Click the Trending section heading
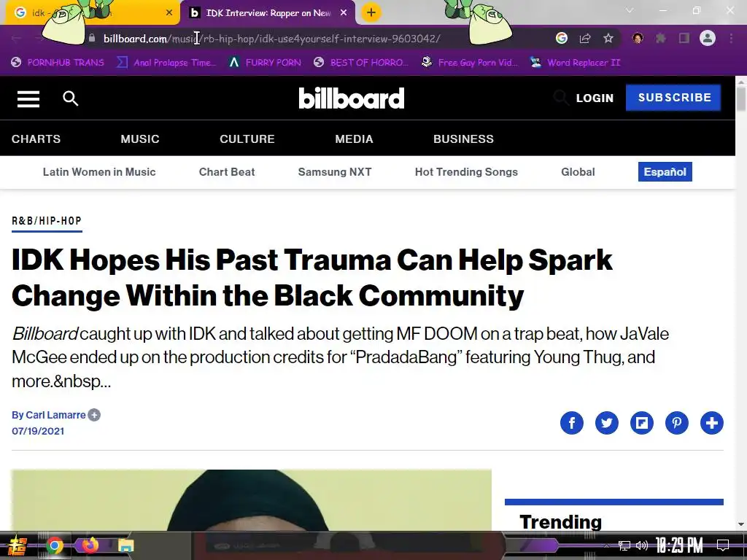The width and height of the screenshot is (747, 560). (x=561, y=522)
